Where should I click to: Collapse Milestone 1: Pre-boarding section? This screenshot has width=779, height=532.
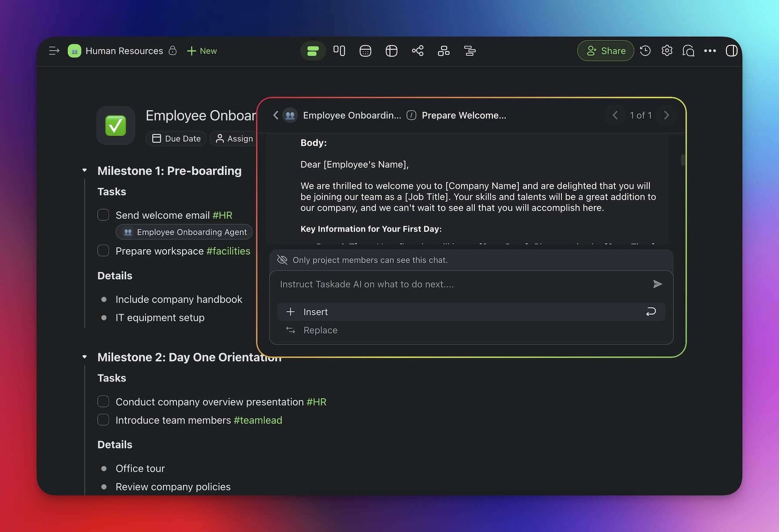(x=84, y=171)
